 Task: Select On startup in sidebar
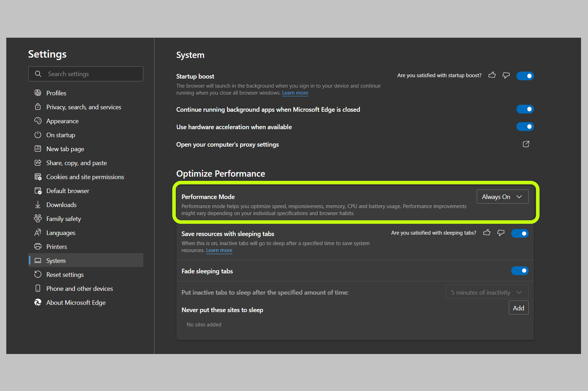pyautogui.click(x=86, y=135)
